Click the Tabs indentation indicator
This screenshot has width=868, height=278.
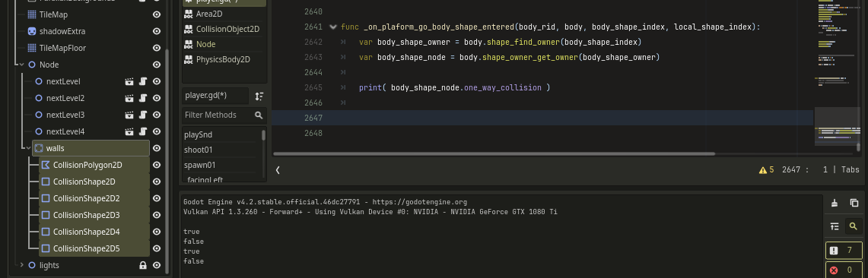pyautogui.click(x=851, y=170)
